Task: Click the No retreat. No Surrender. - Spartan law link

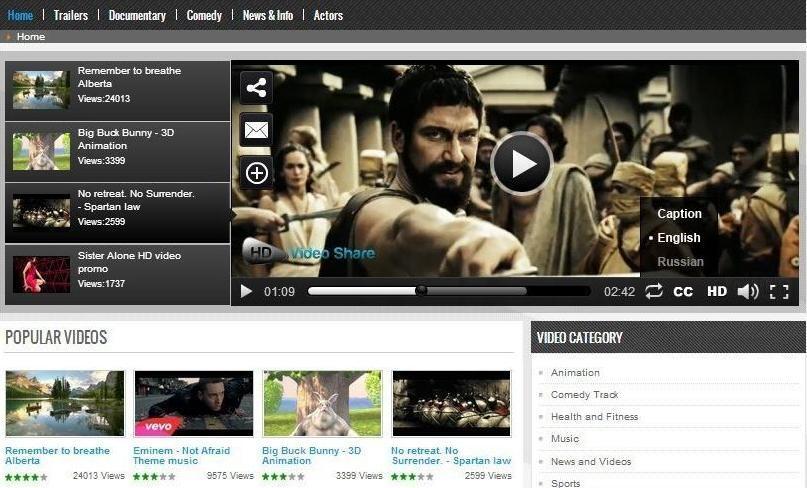Action: coord(451,456)
